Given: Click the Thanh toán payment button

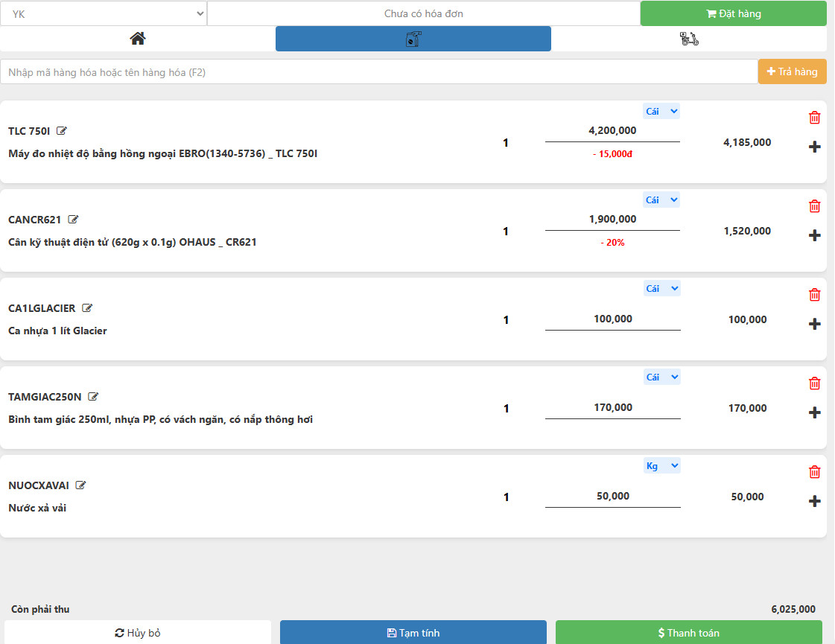Looking at the screenshot, I should coord(688,633).
